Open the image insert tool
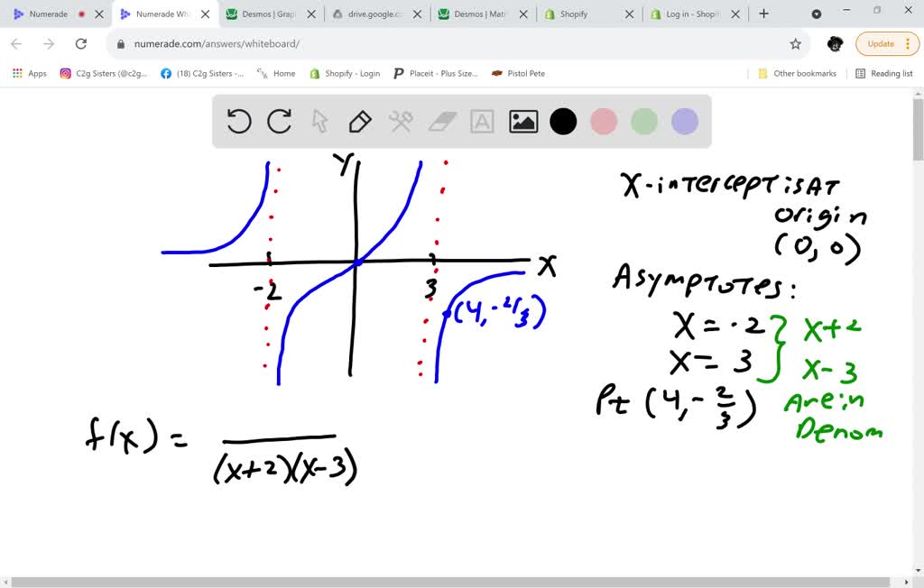 [x=522, y=121]
